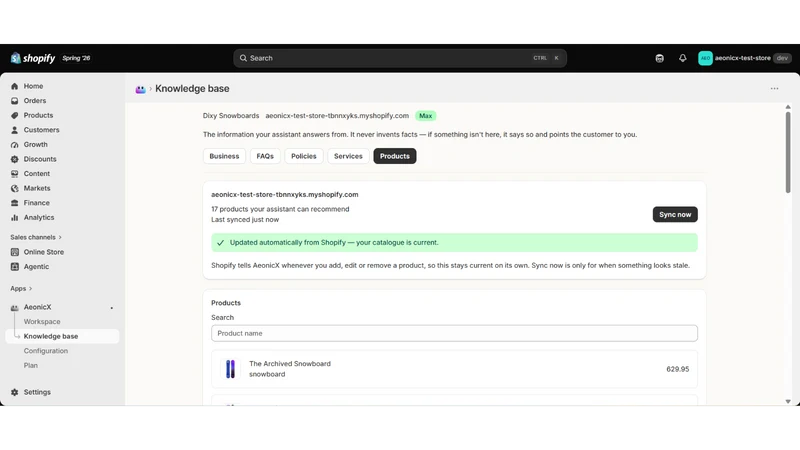Click the Content icon in sidebar
This screenshot has width=800, height=450.
(15, 174)
